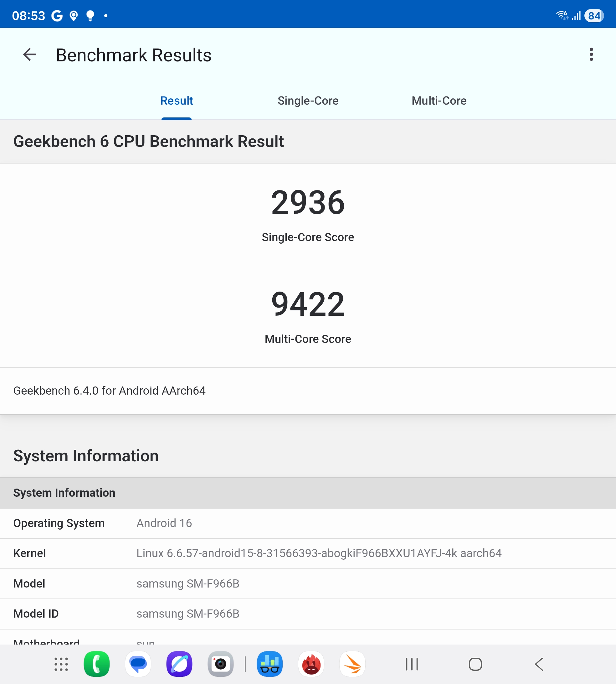This screenshot has width=616, height=684.
Task: Open the orange bird app icon
Action: tap(352, 664)
